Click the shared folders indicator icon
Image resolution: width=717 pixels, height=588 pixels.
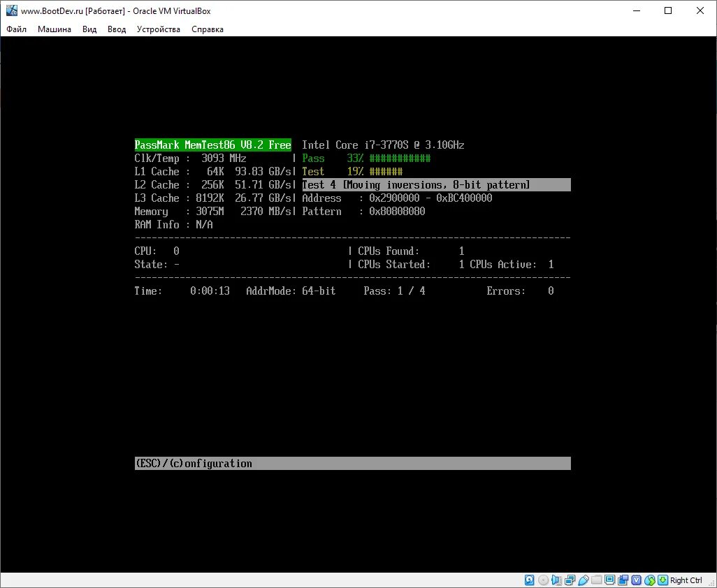click(596, 580)
